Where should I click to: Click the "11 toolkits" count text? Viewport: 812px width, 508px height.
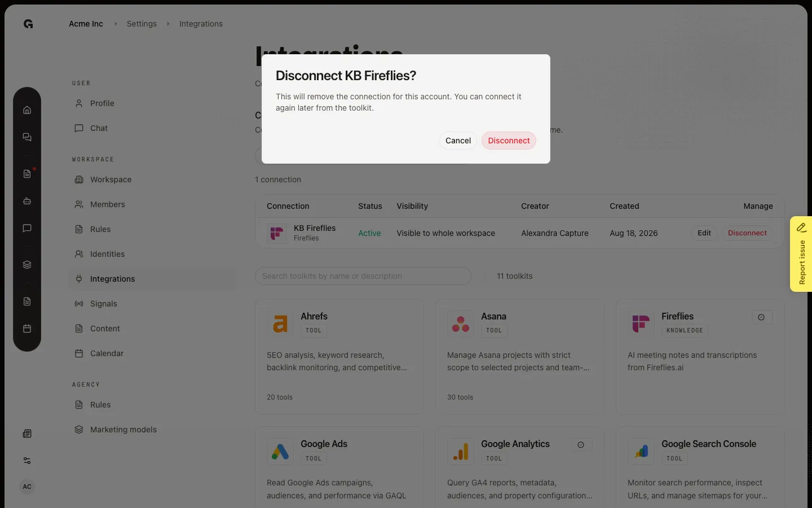(515, 276)
